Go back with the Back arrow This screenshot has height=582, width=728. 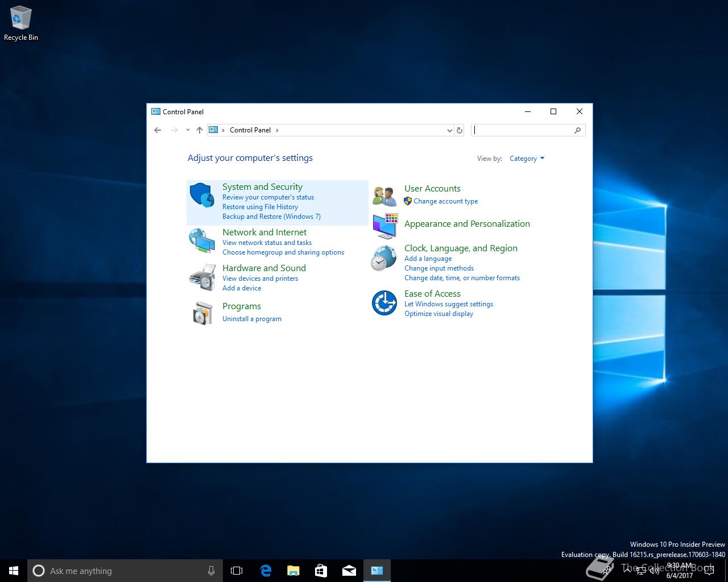tap(158, 130)
